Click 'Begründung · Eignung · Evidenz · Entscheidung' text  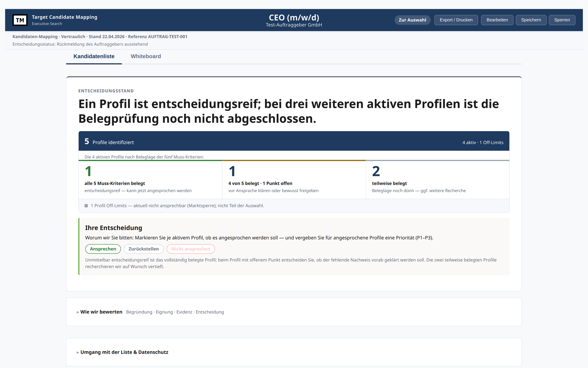coord(175,312)
